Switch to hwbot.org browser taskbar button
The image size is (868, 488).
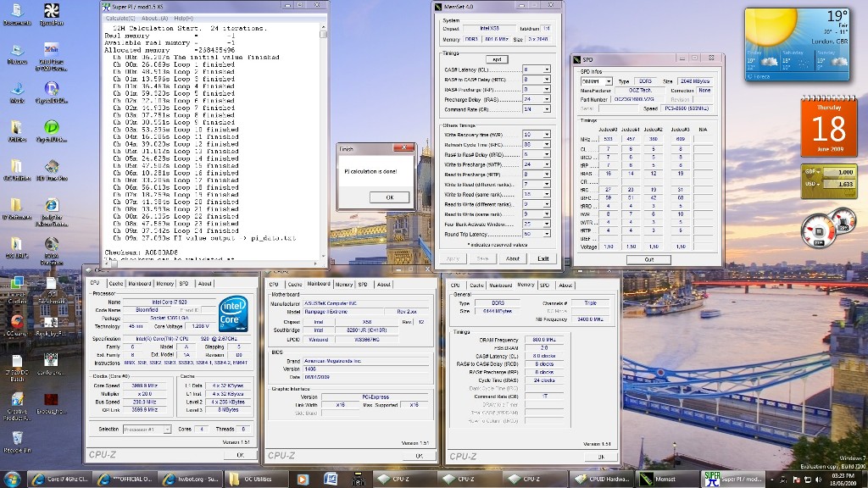point(191,480)
